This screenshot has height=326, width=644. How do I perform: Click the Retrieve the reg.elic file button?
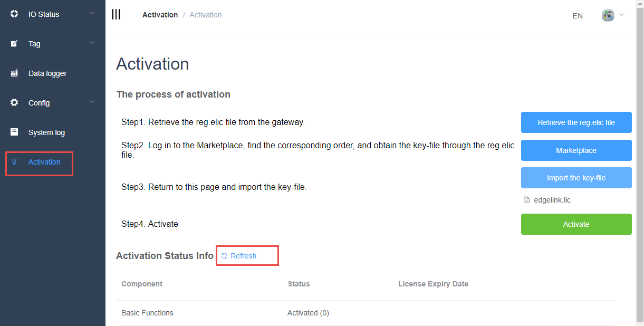pyautogui.click(x=576, y=122)
